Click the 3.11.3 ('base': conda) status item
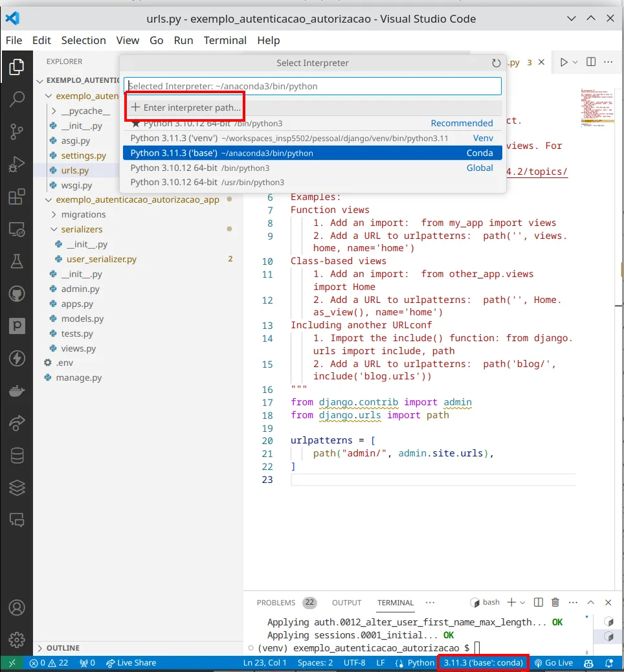The height and width of the screenshot is (672, 624). 483,663
